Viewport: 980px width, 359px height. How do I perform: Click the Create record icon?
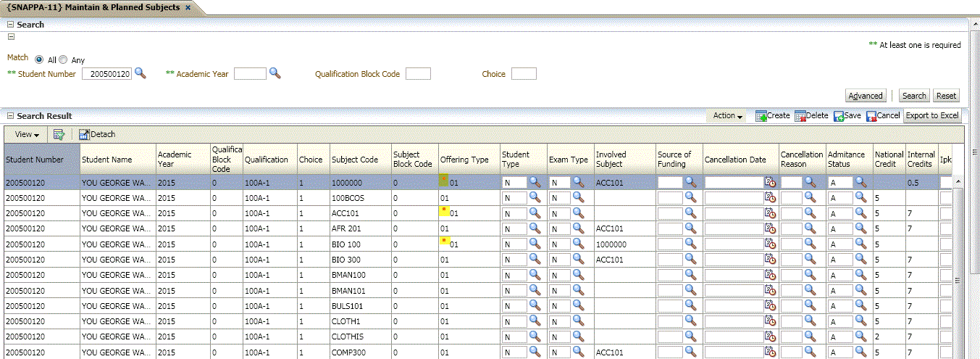coord(772,115)
